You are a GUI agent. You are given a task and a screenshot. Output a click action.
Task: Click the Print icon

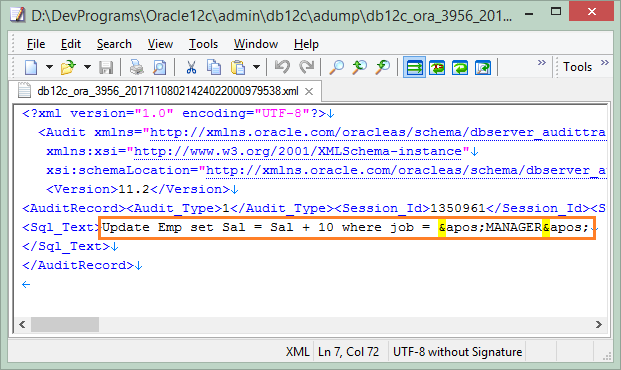(x=137, y=67)
